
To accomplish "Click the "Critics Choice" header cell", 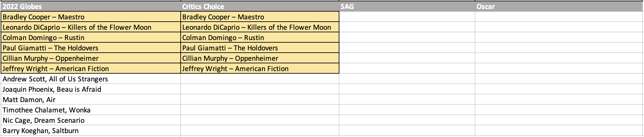I will coord(260,6).
